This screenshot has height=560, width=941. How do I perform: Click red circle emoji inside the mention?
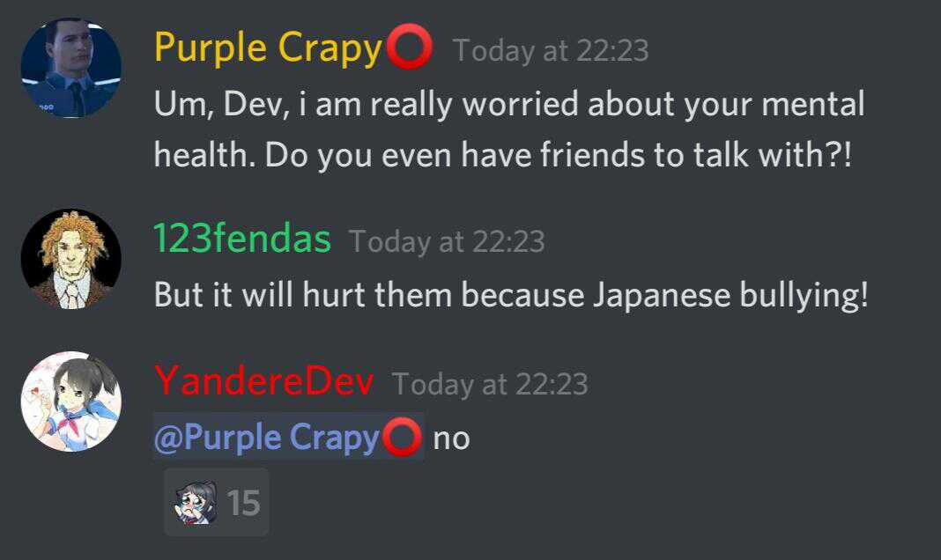(x=402, y=438)
